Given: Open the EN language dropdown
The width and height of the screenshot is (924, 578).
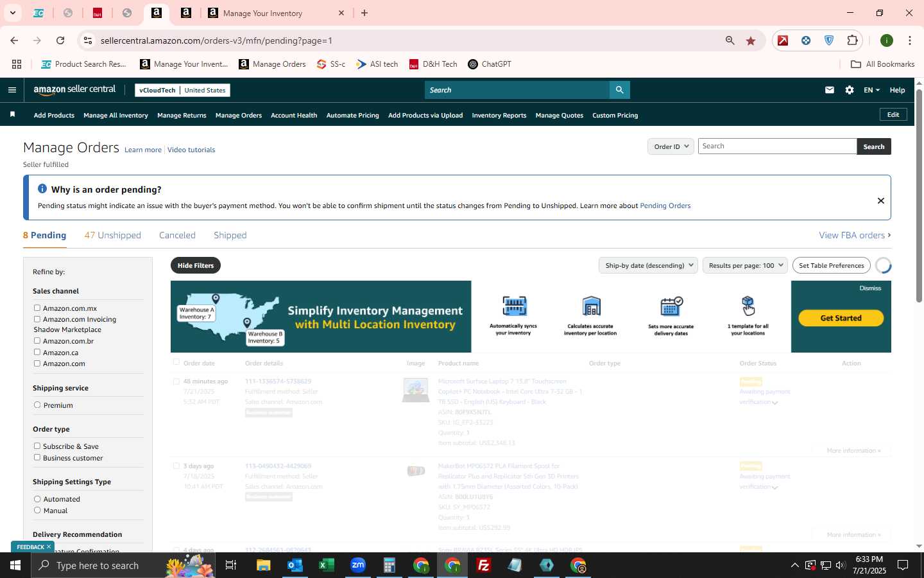Looking at the screenshot, I should click(871, 90).
